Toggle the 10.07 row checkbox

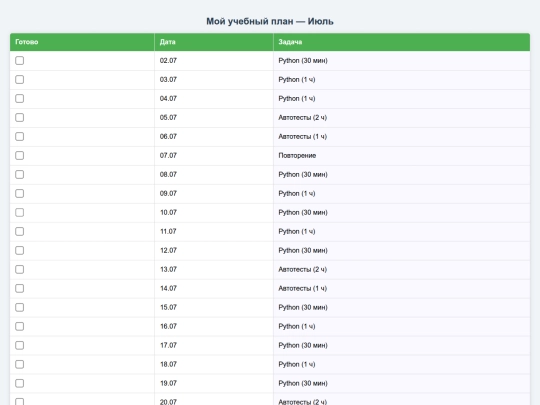pyautogui.click(x=20, y=212)
